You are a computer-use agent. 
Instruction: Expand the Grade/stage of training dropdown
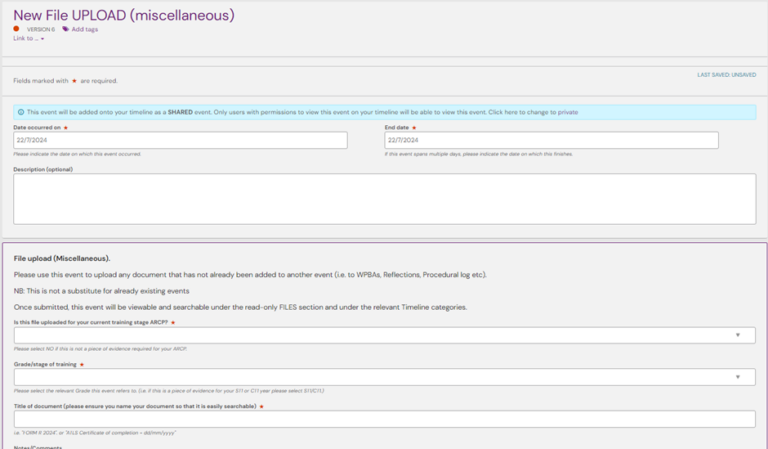[x=384, y=377]
